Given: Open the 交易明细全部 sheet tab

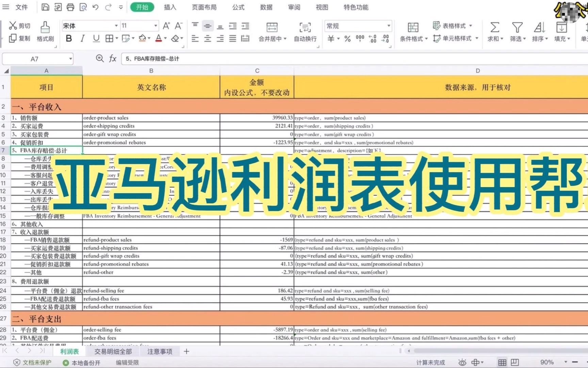Looking at the screenshot, I should (x=113, y=351).
